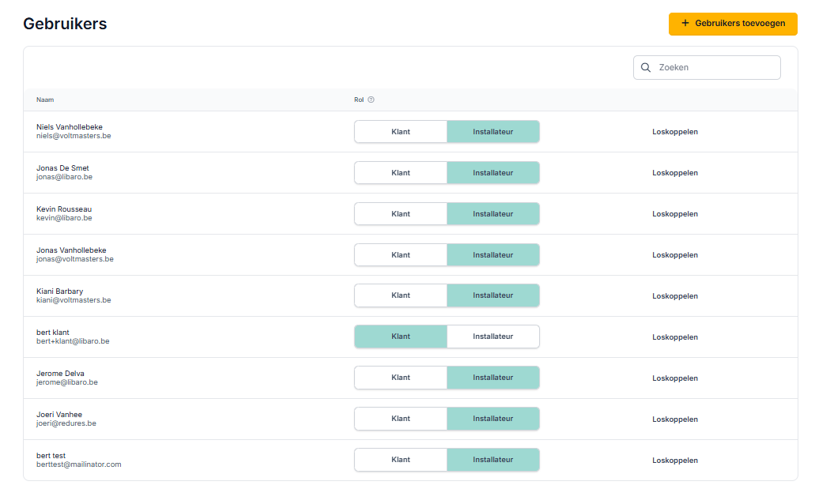Change Kevin Rousseau's role to Klant
This screenshot has height=504, width=834.
click(x=401, y=213)
